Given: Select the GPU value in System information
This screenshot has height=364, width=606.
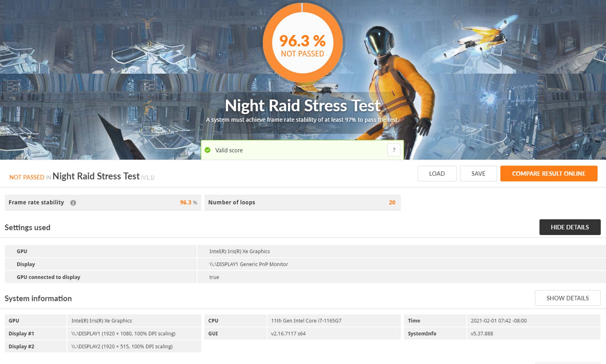Looking at the screenshot, I should 102,321.
